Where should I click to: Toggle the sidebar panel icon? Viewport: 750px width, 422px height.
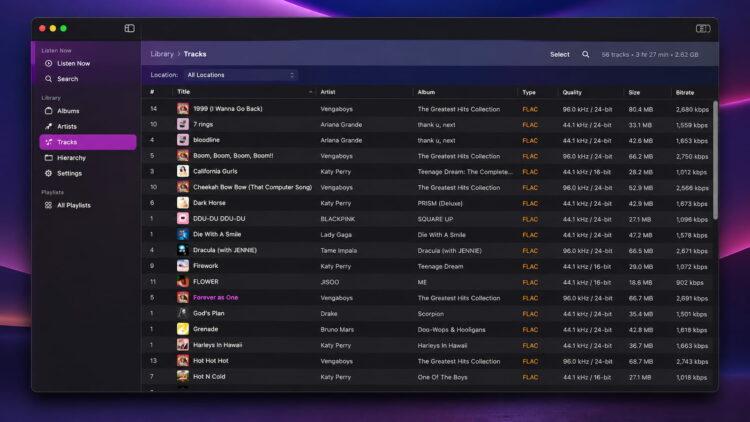click(129, 28)
